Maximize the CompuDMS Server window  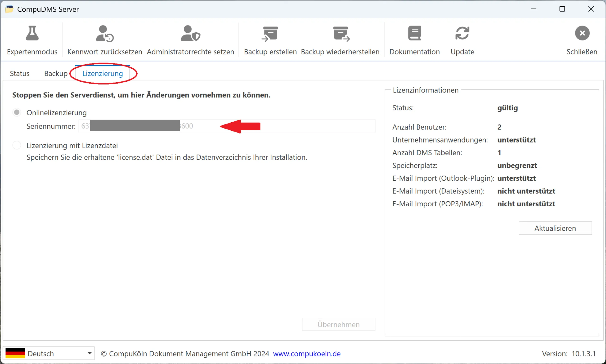pyautogui.click(x=562, y=9)
